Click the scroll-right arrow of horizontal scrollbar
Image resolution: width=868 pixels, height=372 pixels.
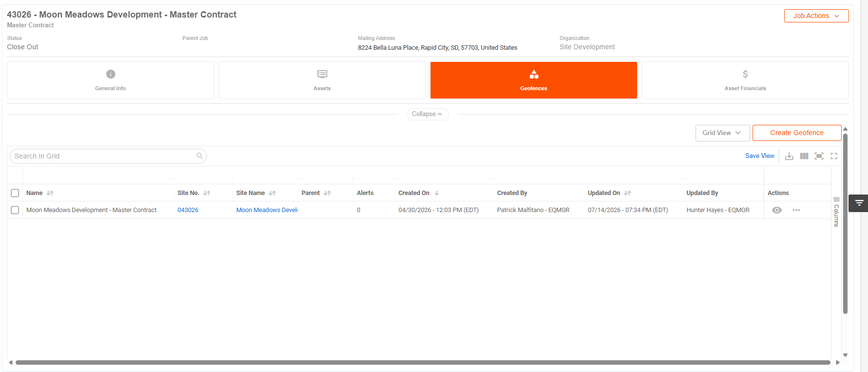837,362
